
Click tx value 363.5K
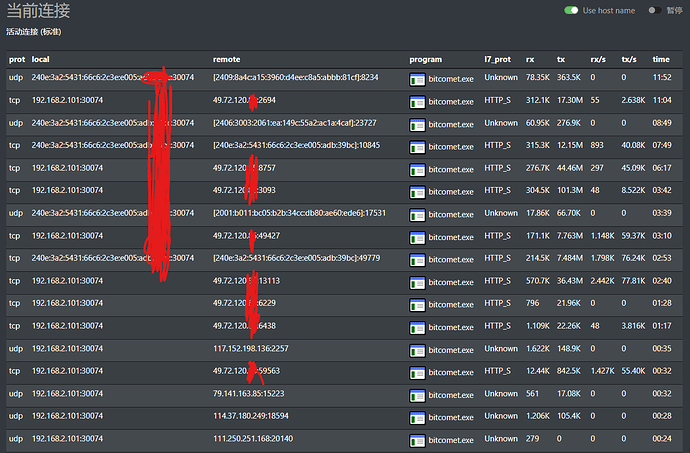pyautogui.click(x=569, y=77)
